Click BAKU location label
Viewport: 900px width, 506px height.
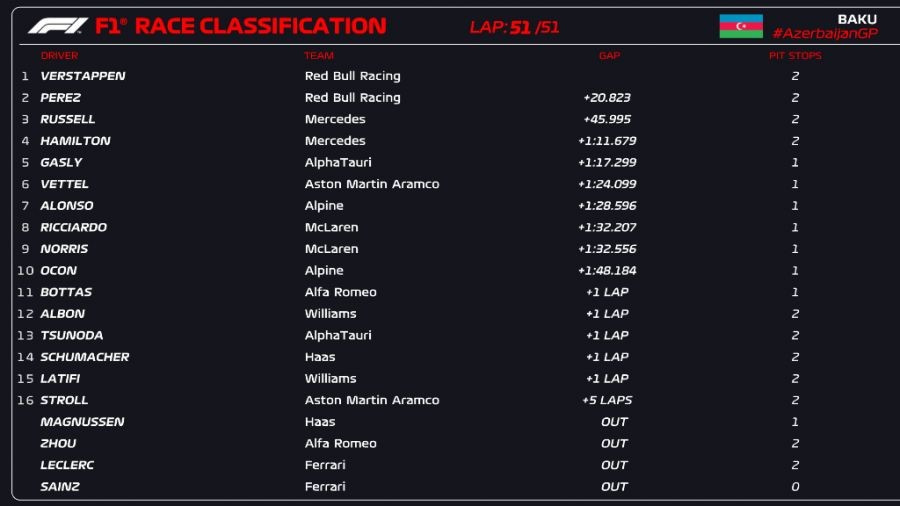[857, 19]
